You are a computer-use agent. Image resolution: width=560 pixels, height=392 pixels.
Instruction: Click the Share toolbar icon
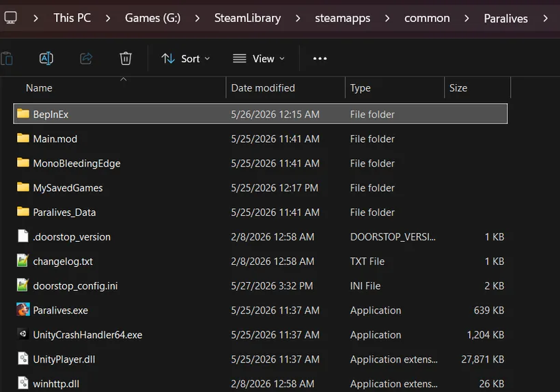tap(86, 58)
